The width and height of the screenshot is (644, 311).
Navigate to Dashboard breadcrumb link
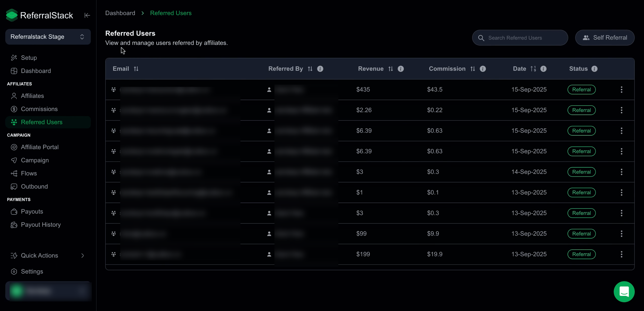click(x=120, y=13)
